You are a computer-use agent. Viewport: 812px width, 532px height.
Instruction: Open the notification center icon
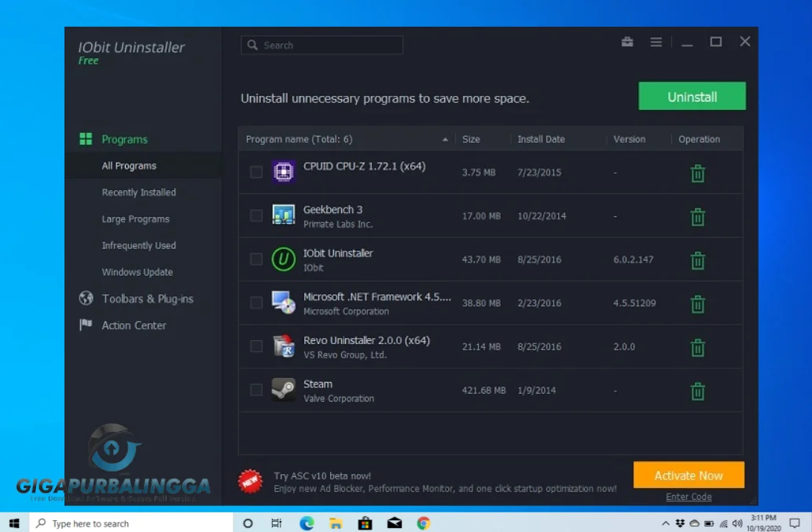point(795,523)
